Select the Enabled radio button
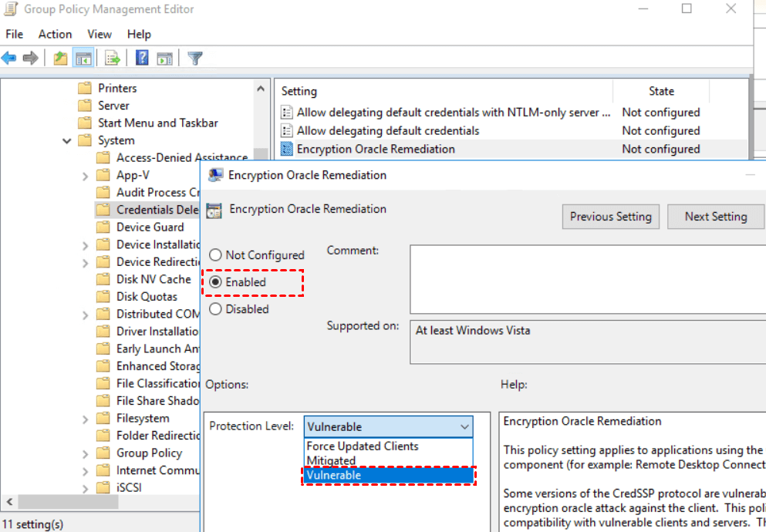 [x=216, y=282]
